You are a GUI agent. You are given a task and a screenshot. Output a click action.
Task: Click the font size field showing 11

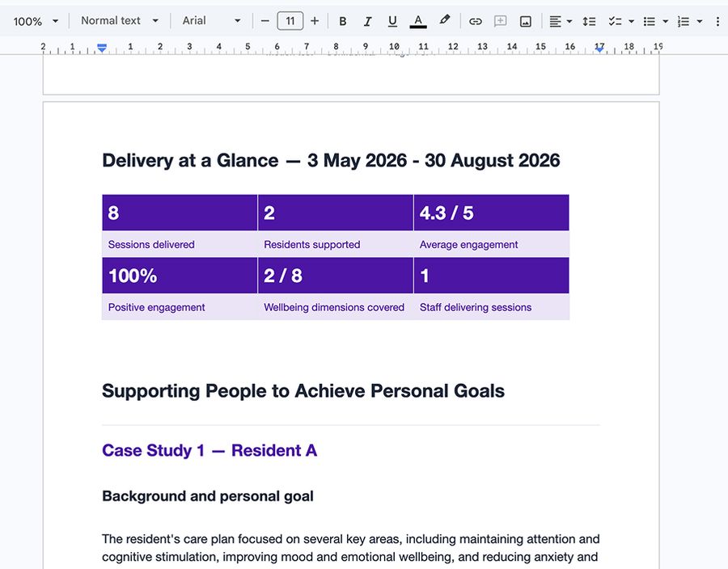[x=290, y=21]
